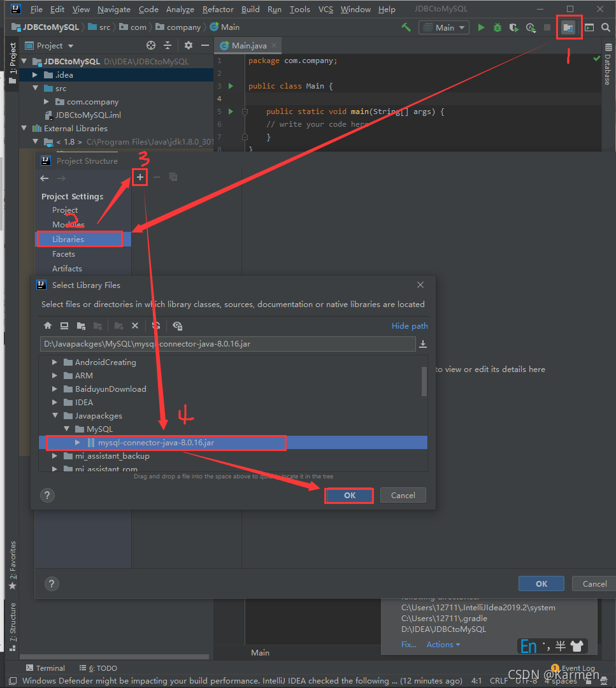Go to desktop directory in file chooser
Image resolution: width=616 pixels, height=688 pixels.
pyautogui.click(x=64, y=326)
